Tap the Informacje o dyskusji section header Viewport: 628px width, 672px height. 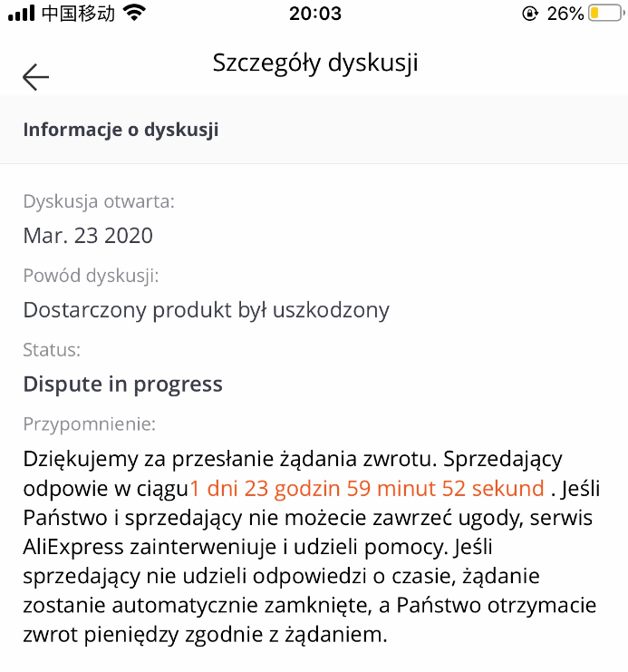click(121, 130)
